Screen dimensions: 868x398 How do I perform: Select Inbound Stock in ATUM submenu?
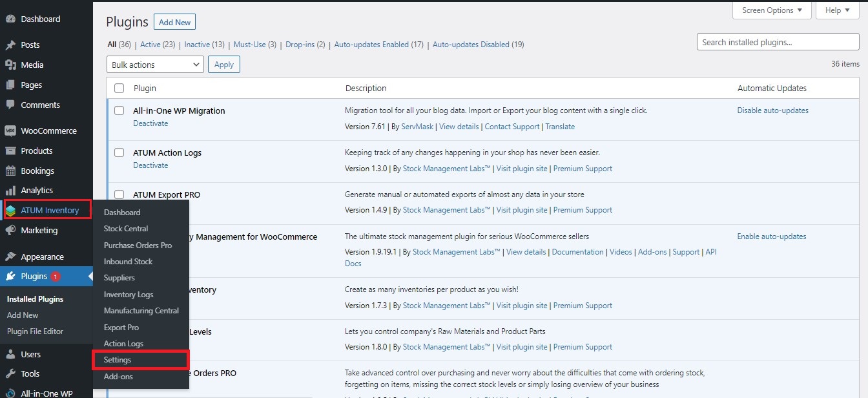[128, 262]
